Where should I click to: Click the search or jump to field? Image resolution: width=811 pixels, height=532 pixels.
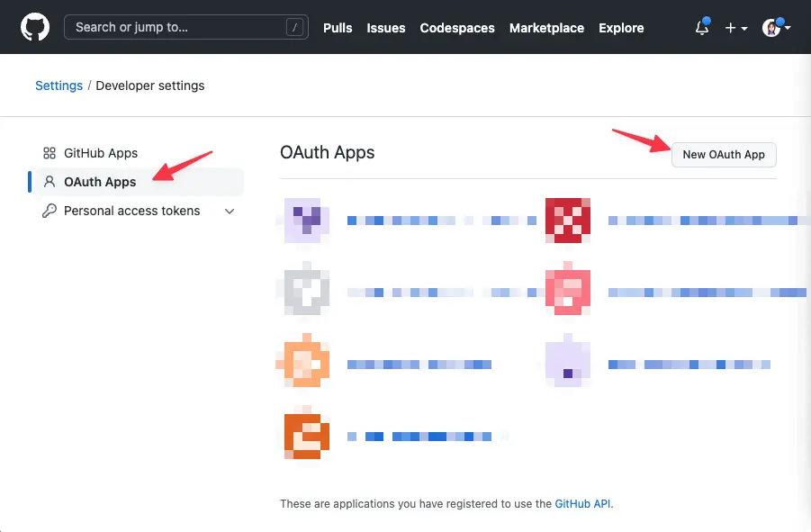[x=186, y=27]
